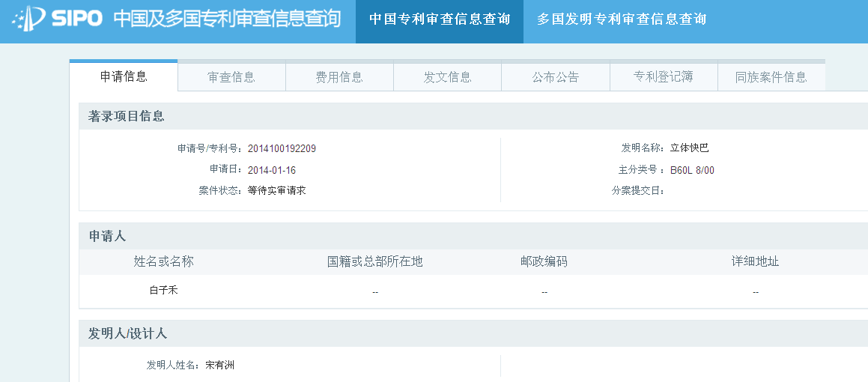Select application number 2014100192209
The width and height of the screenshot is (868, 382).
(282, 148)
